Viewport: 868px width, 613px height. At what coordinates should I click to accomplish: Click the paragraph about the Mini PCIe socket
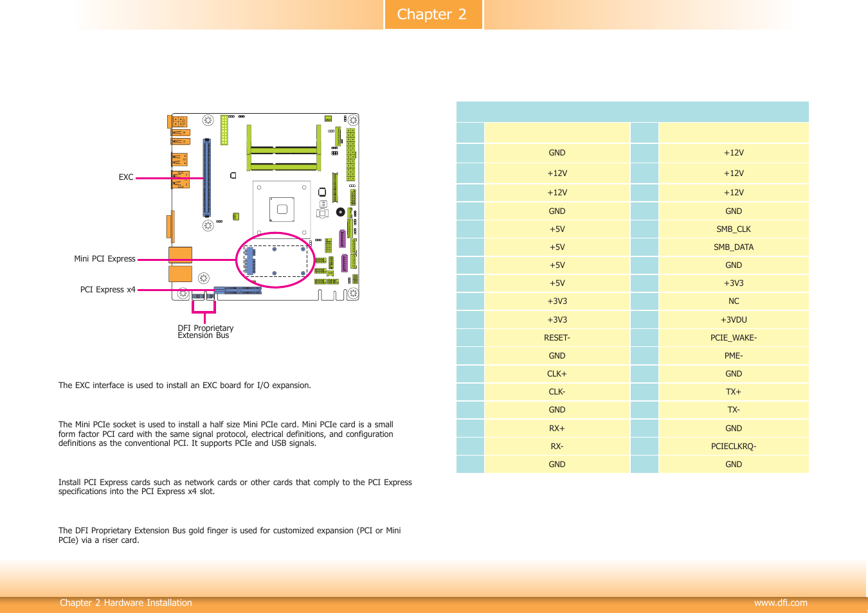(x=226, y=434)
